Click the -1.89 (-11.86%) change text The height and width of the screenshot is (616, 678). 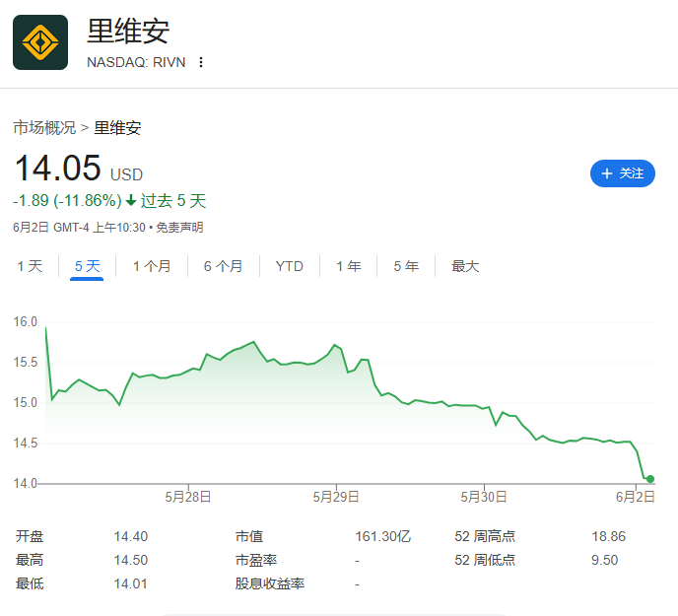[x=67, y=201]
